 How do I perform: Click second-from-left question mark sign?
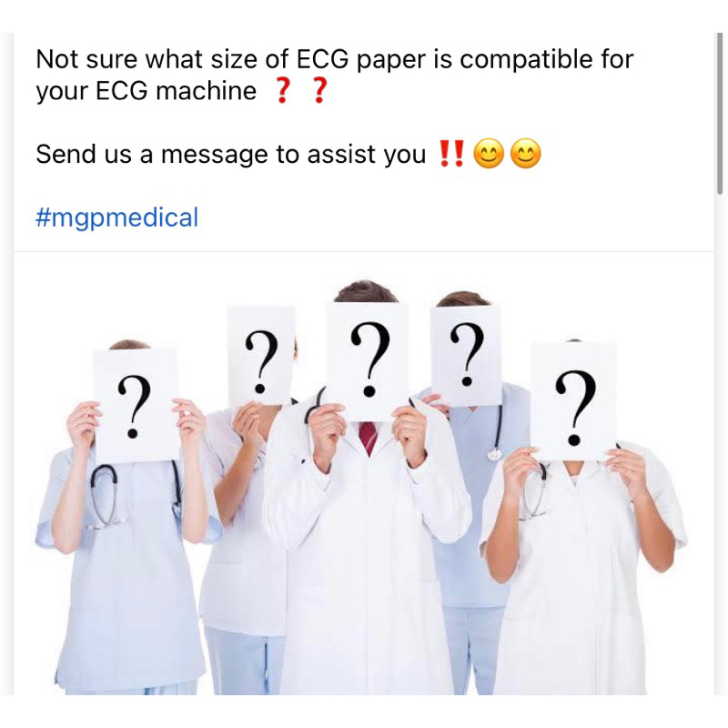click(261, 357)
